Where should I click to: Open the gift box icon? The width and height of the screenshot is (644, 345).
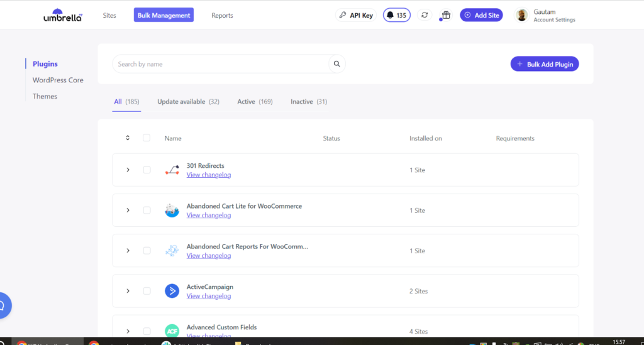[x=446, y=15]
